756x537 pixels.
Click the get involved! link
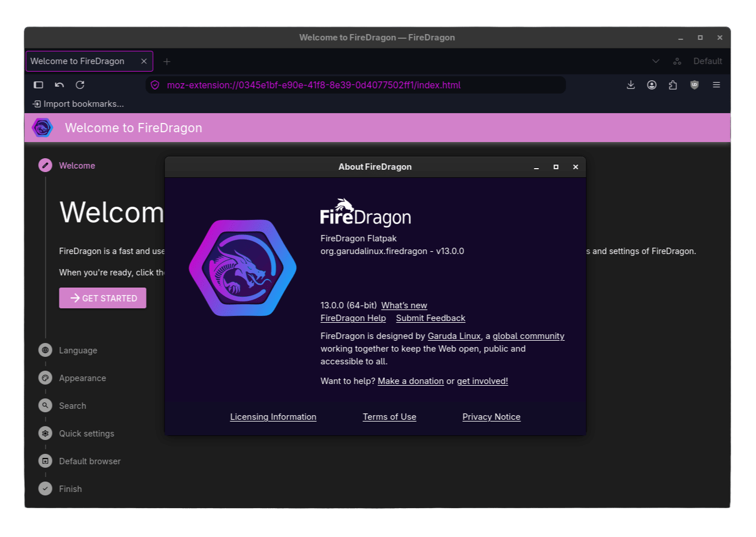click(482, 381)
